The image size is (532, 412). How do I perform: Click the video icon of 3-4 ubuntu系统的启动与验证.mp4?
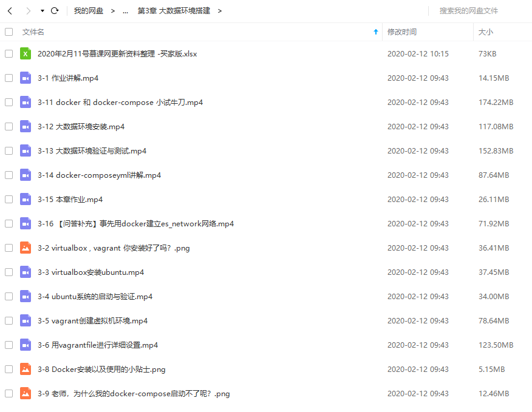(x=26, y=296)
